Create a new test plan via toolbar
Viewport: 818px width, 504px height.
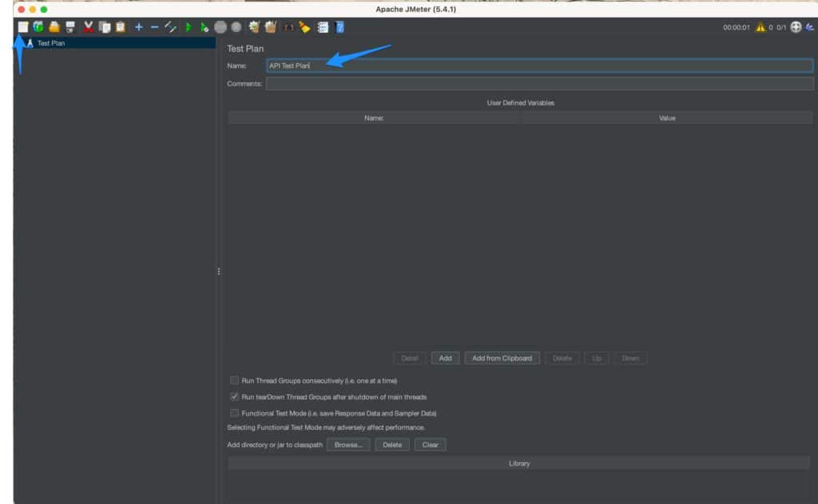tap(23, 27)
